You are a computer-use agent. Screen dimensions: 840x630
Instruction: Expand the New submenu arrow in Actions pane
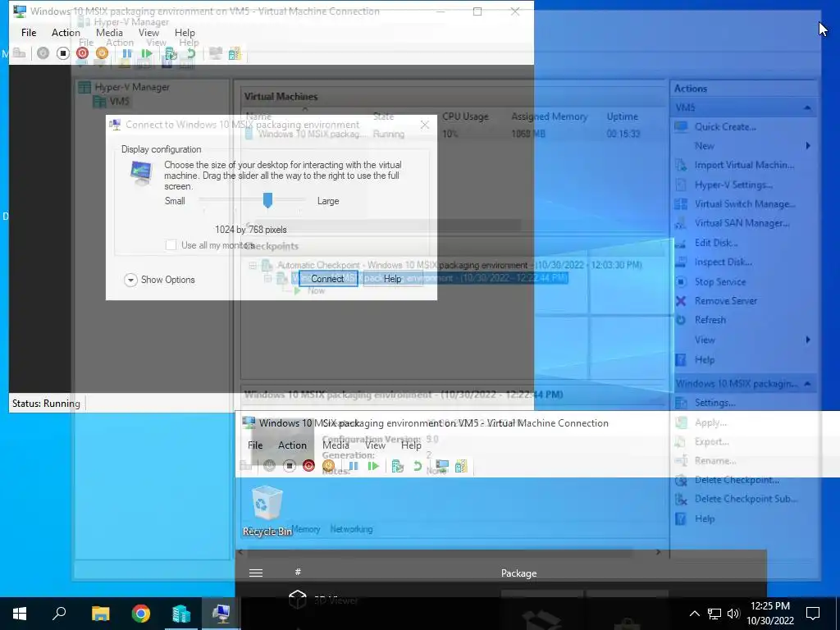coord(808,146)
